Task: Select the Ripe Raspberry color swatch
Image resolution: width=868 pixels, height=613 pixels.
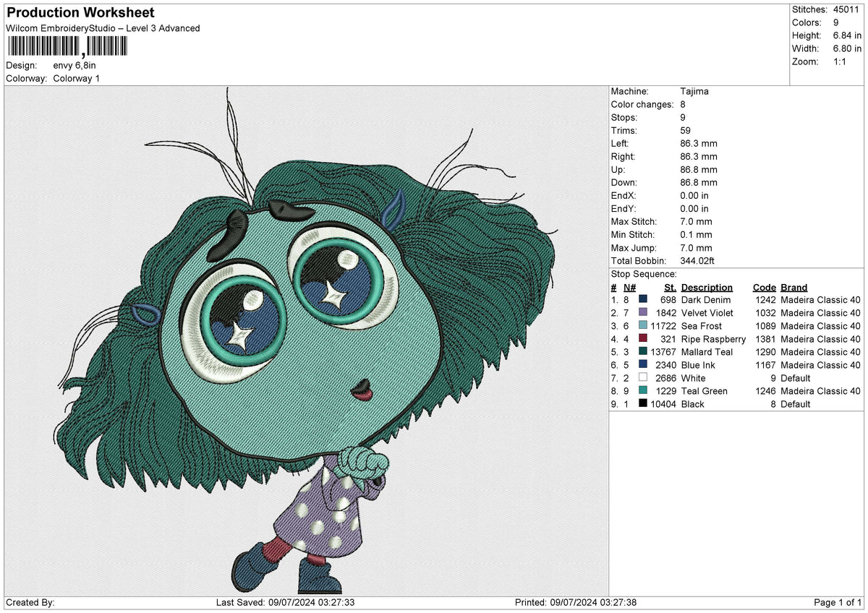Action: 643,338
